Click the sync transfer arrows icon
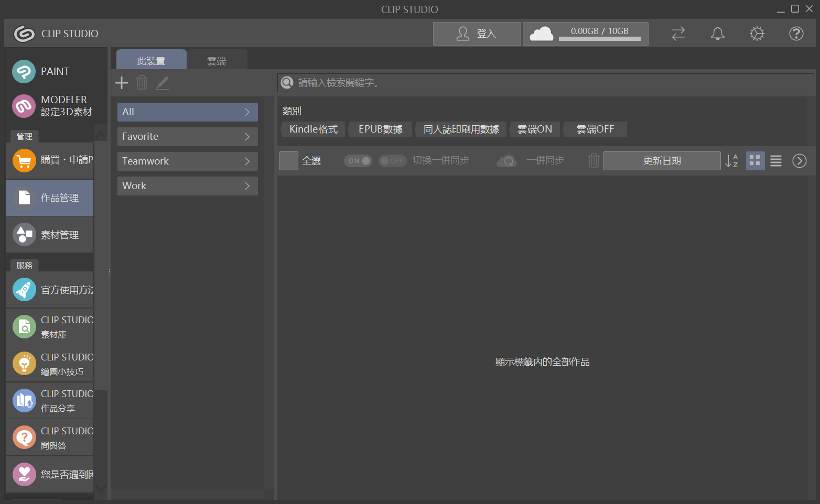The height and width of the screenshot is (504, 820). [x=678, y=34]
